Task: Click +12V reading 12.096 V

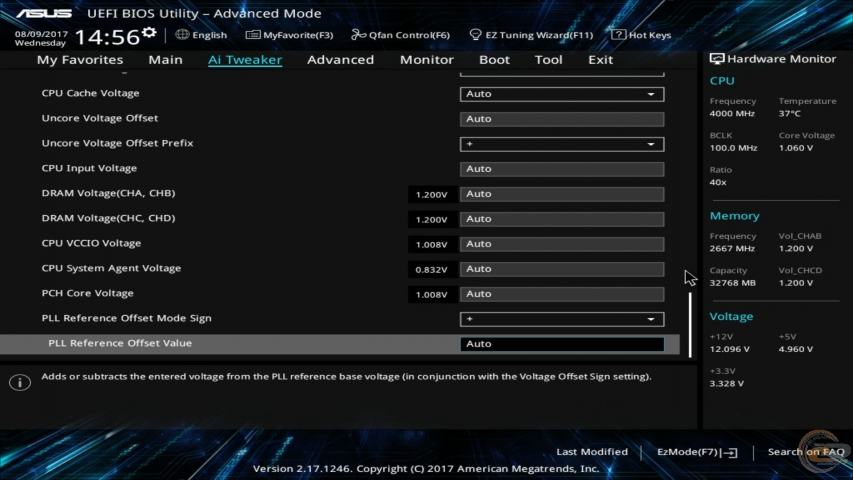Action: point(730,349)
